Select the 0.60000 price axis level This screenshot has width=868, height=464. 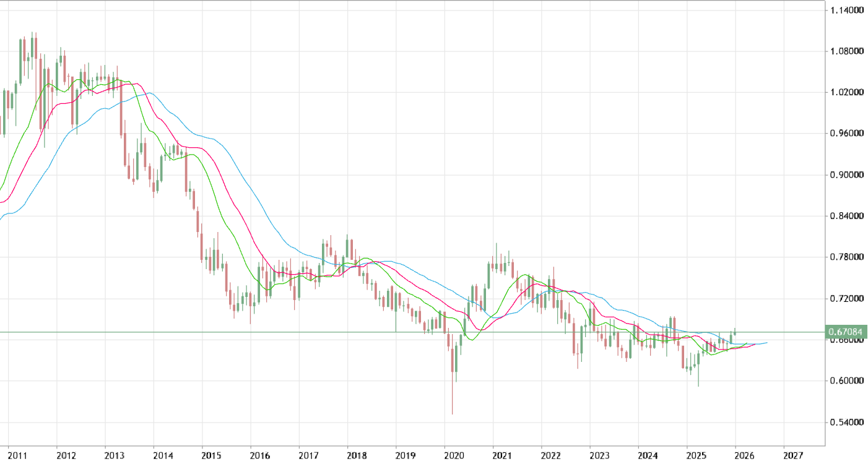pos(846,381)
